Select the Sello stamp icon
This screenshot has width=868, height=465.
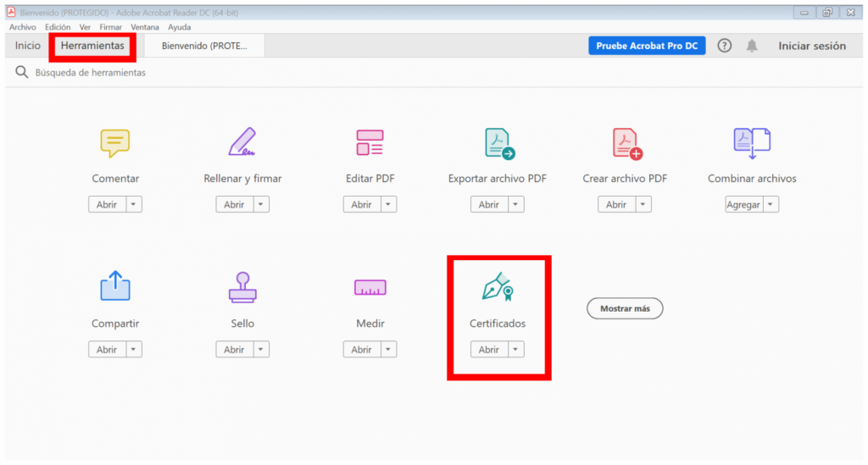[x=242, y=287]
